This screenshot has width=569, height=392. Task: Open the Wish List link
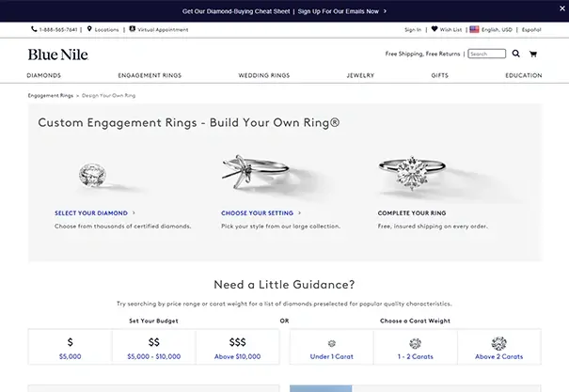click(450, 30)
